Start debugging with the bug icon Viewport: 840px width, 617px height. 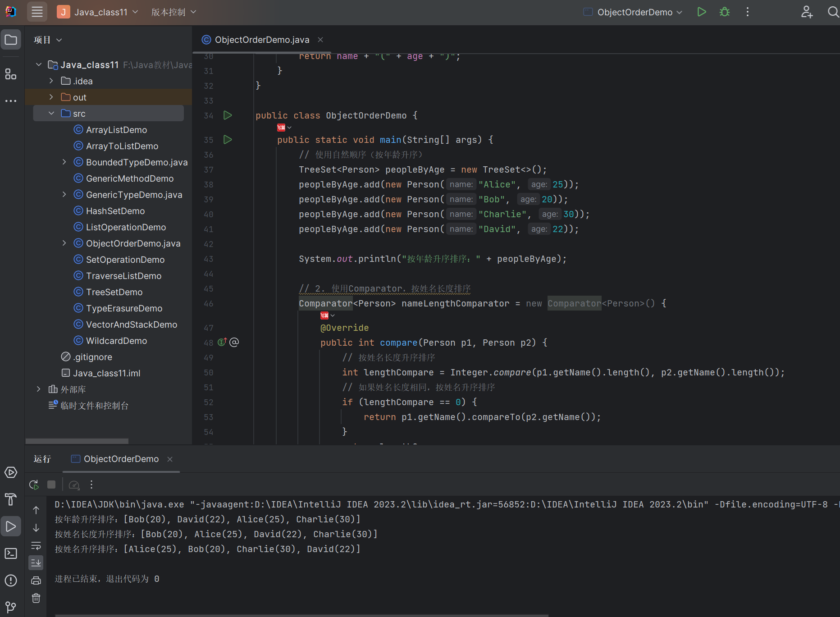(725, 12)
